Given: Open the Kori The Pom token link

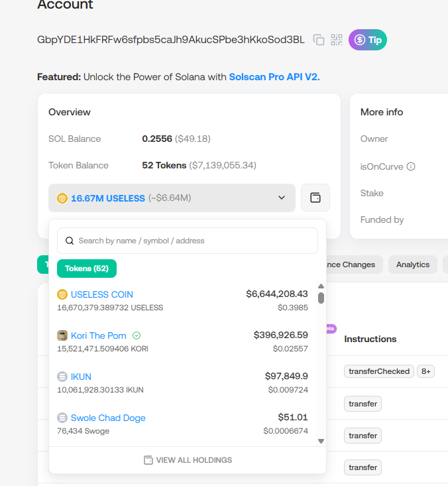Looking at the screenshot, I should 99,335.
